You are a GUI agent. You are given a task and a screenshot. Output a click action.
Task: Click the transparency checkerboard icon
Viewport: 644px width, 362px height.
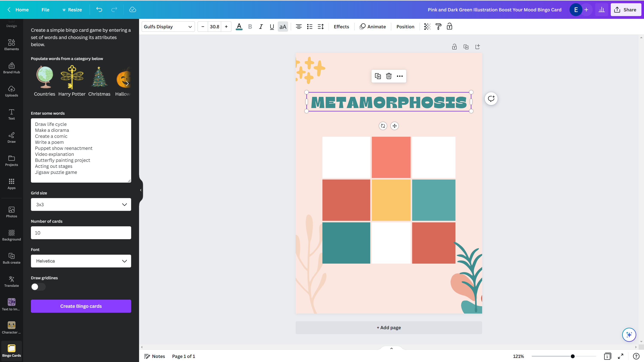point(427,26)
